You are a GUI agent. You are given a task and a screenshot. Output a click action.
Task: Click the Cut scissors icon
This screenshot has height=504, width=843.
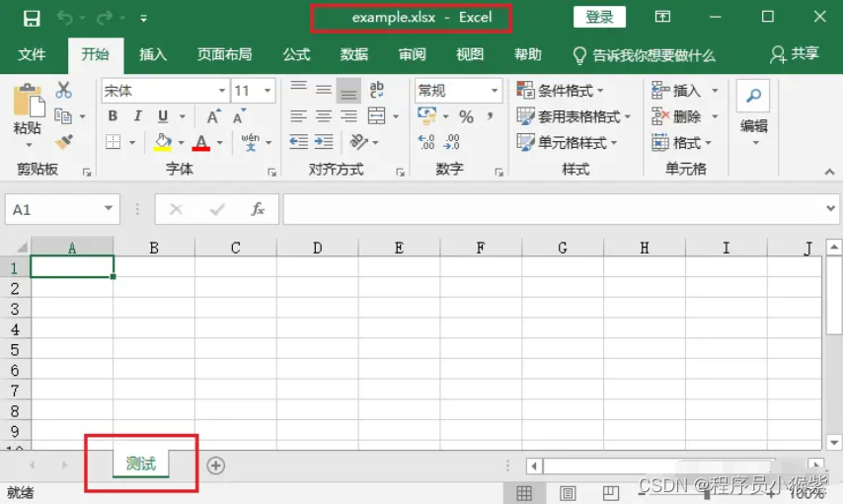click(63, 90)
